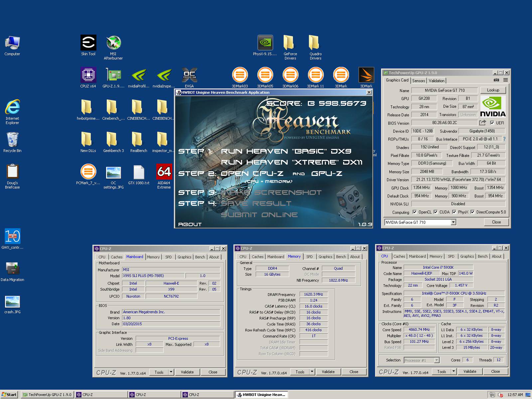Open Tools dropdown arrow in Mainboard CPU-Z window
The width and height of the screenshot is (532, 399).
point(171,372)
